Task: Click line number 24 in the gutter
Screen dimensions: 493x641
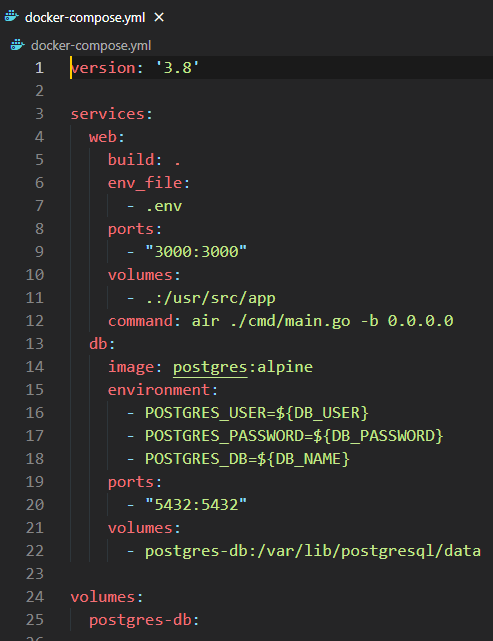Action: coord(35,597)
